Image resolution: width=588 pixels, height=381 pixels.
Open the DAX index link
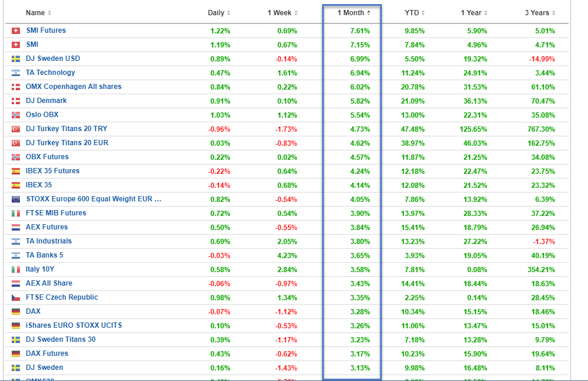pyautogui.click(x=33, y=311)
